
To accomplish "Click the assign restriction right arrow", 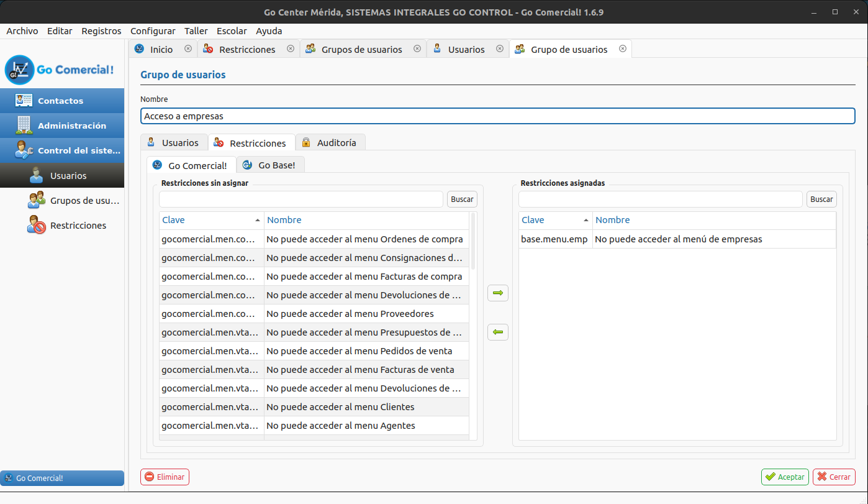I will click(497, 292).
